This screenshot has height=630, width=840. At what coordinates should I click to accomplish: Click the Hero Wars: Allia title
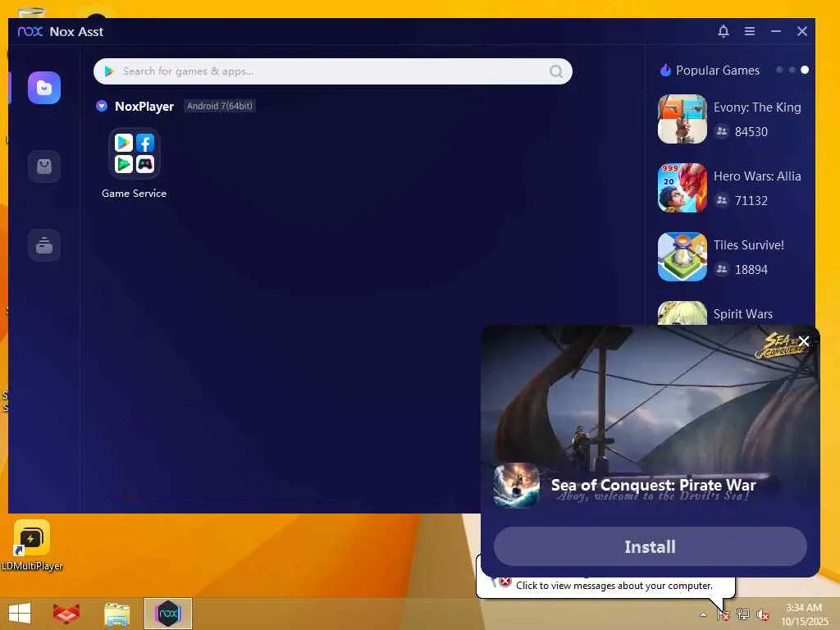757,176
